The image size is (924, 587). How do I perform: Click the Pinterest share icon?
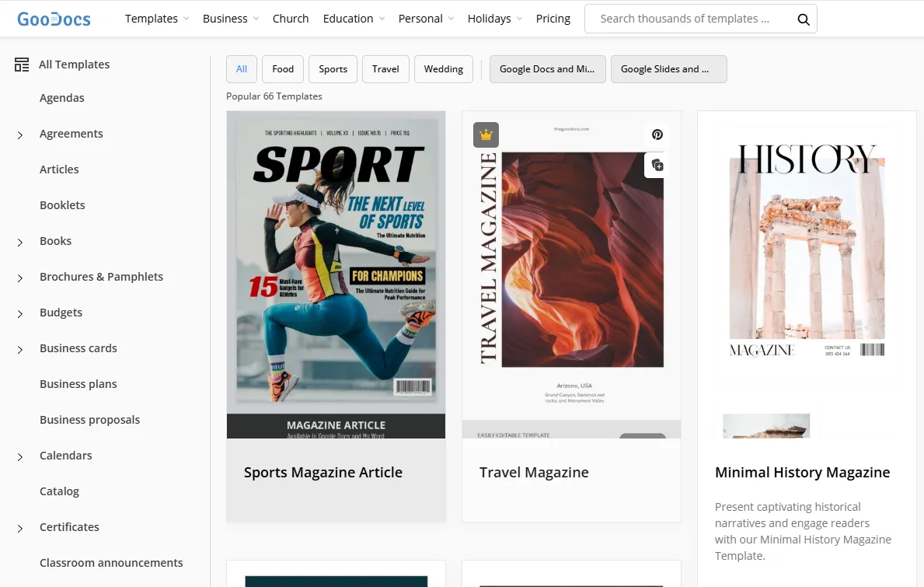[657, 135]
